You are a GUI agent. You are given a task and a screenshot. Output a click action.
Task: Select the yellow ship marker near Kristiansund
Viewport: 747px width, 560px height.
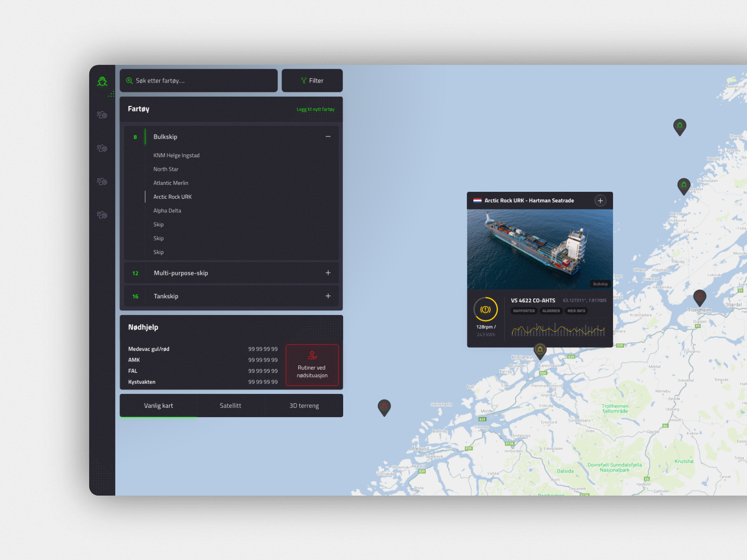pos(540,351)
